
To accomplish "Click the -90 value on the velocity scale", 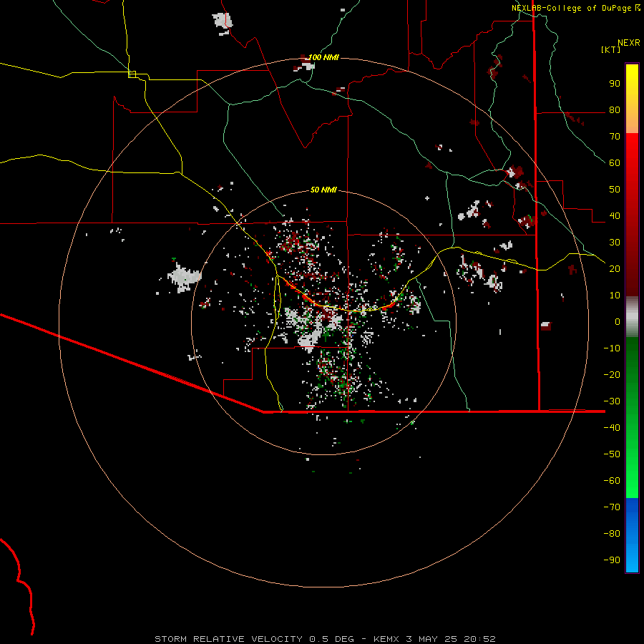I will pyautogui.click(x=612, y=560).
